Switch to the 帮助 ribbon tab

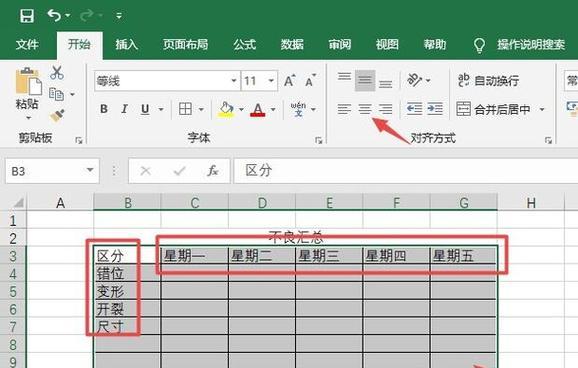[x=435, y=45]
